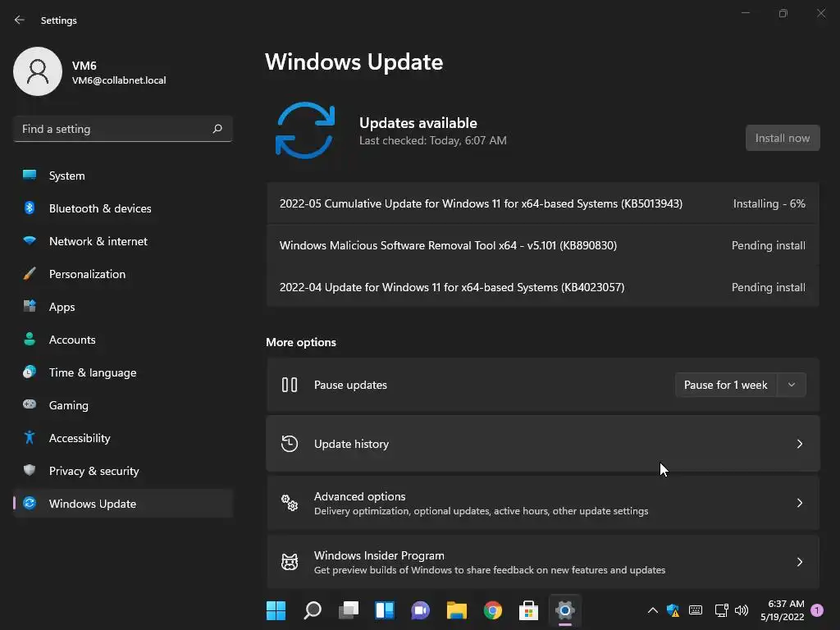Click the KB5013943 cumulative update row
Screen dimensions: 840x630
point(543,203)
